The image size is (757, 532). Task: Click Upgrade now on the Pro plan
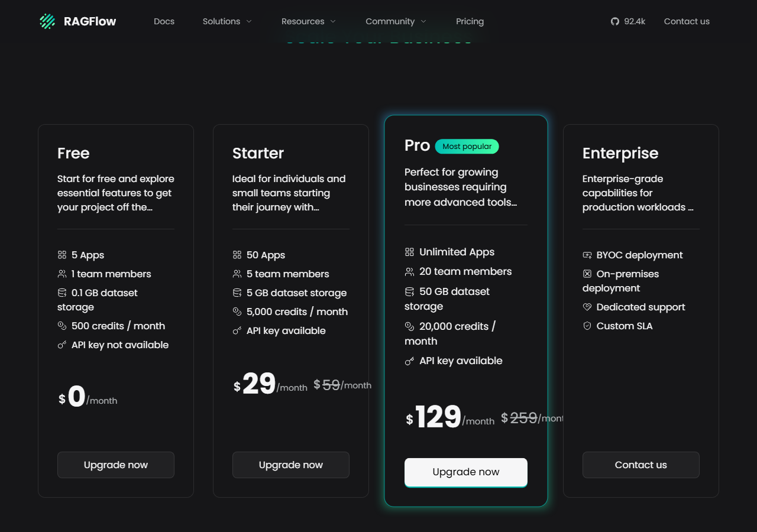[x=466, y=472]
